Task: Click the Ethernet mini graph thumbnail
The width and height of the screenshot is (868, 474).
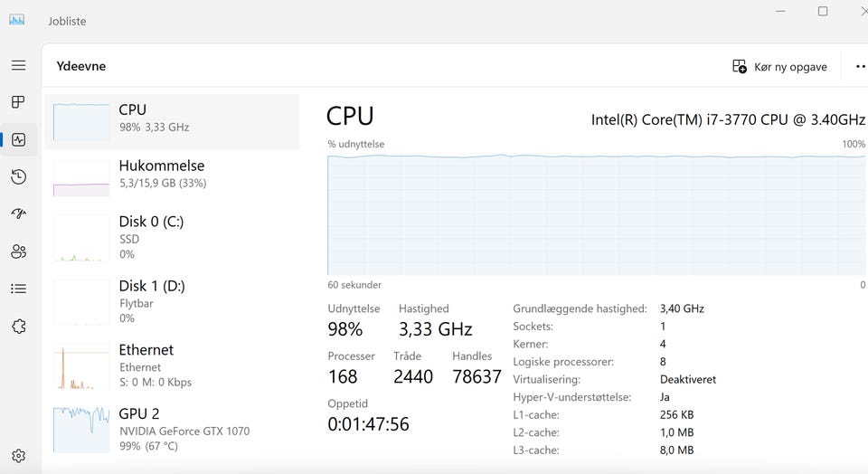Action: [81, 366]
